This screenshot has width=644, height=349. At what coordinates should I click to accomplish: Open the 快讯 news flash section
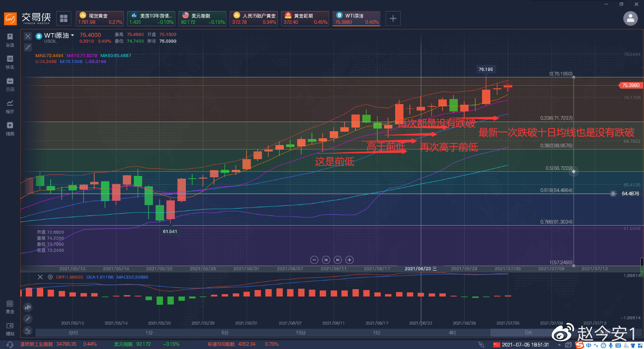pos(10,62)
